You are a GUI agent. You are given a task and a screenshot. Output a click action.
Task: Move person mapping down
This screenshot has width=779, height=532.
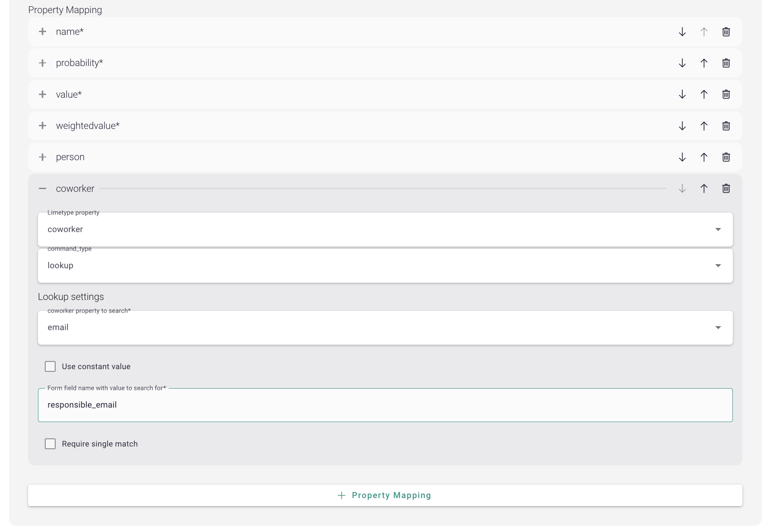pyautogui.click(x=682, y=157)
